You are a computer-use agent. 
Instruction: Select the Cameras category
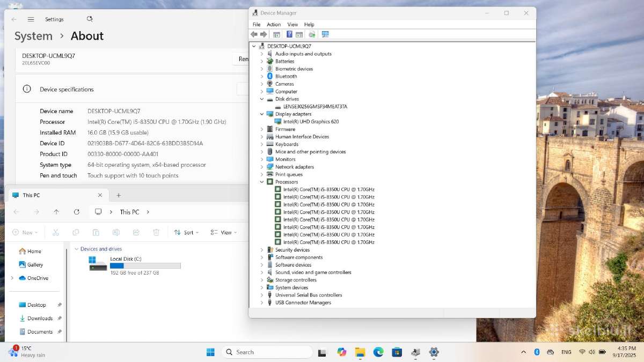click(284, 84)
